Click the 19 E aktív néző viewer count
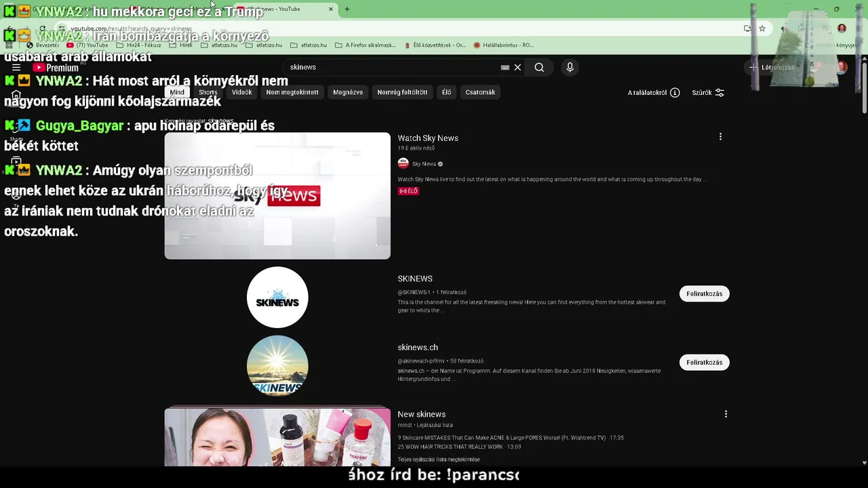The height and width of the screenshot is (488, 868). (x=416, y=148)
